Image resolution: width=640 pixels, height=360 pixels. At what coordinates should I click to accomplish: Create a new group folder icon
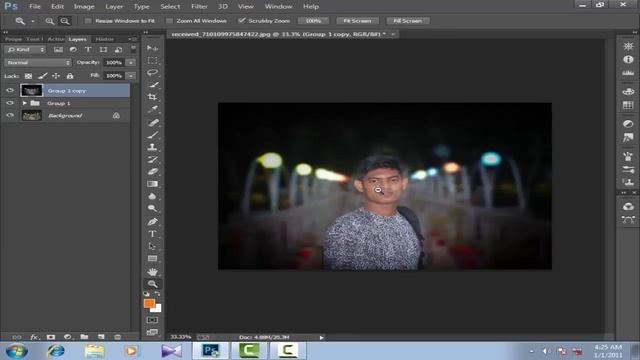[x=84, y=337]
